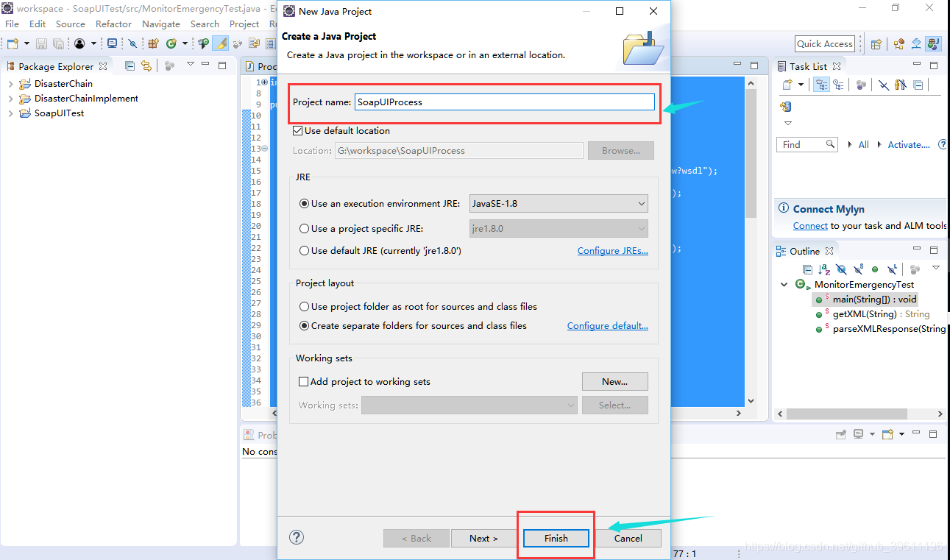Screen dimensions: 950x560
Task: Select Use an execution environment JRE radio
Action: click(304, 204)
